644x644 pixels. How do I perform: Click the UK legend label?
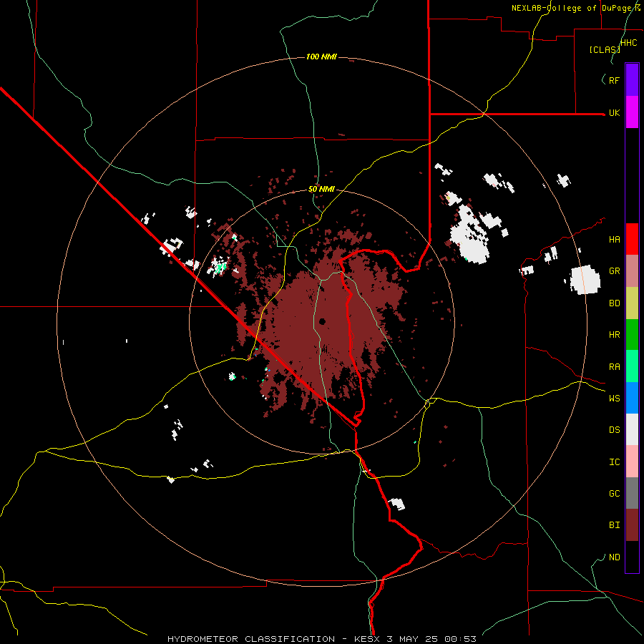tap(614, 113)
